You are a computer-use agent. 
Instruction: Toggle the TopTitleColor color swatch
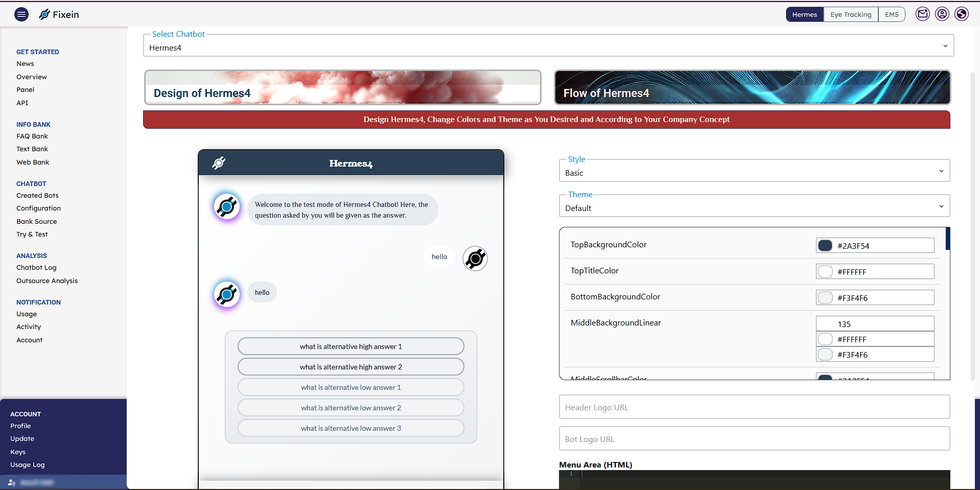tap(825, 271)
